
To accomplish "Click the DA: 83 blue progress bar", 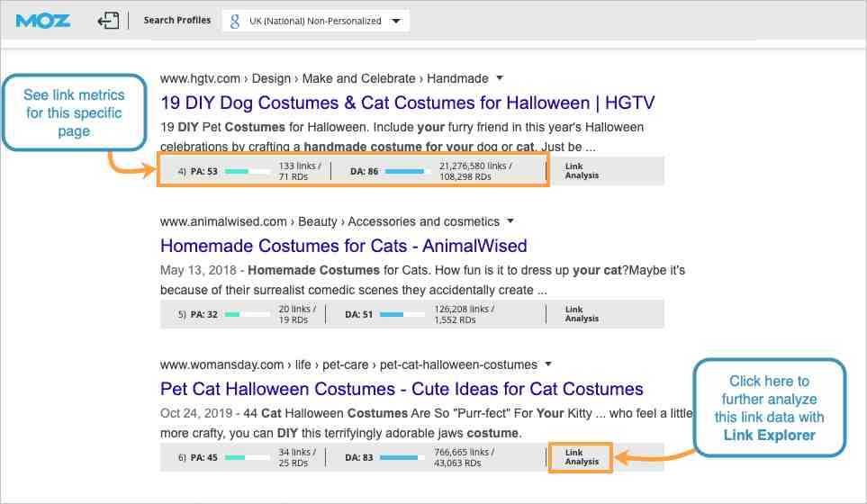I will pyautogui.click(x=402, y=457).
